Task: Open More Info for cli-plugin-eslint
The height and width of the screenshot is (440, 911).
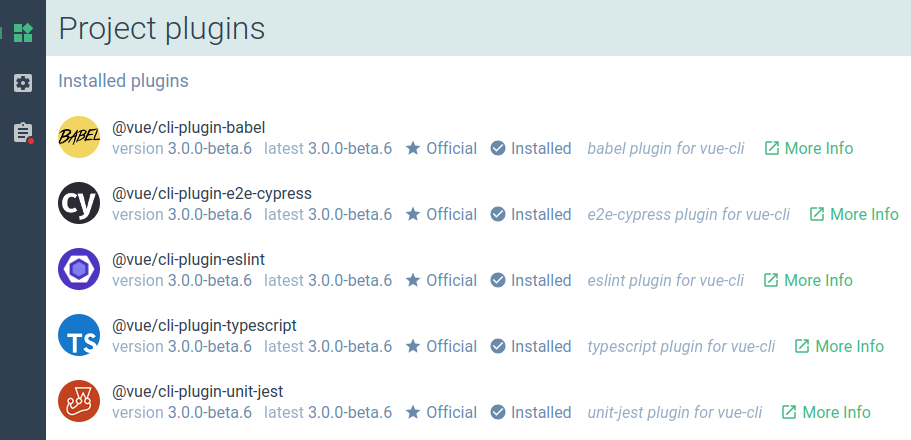Action: click(808, 280)
